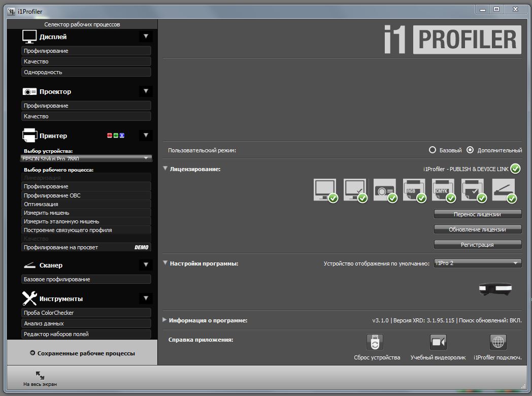Open Профилирование на просвет DEMO workflow
The image size is (532, 396).
point(86,247)
